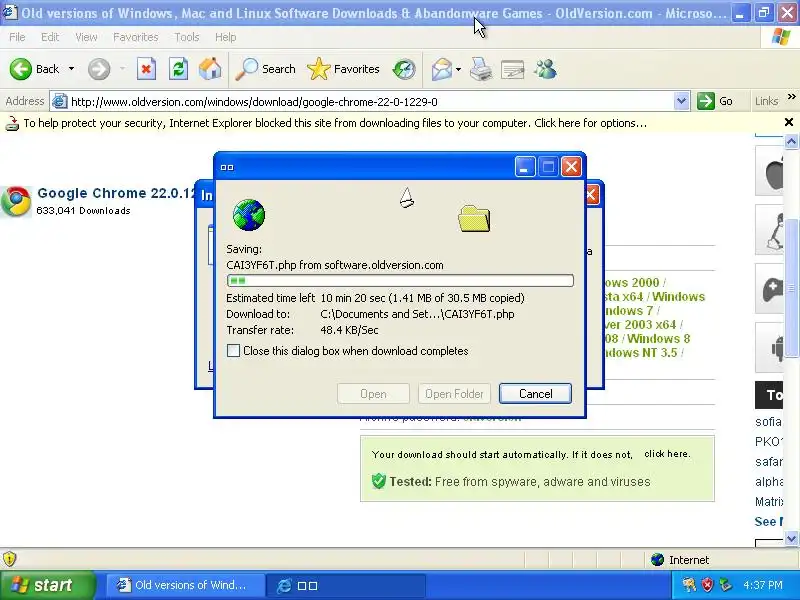Open the Messenger people icon
The image size is (800, 600).
tap(545, 69)
